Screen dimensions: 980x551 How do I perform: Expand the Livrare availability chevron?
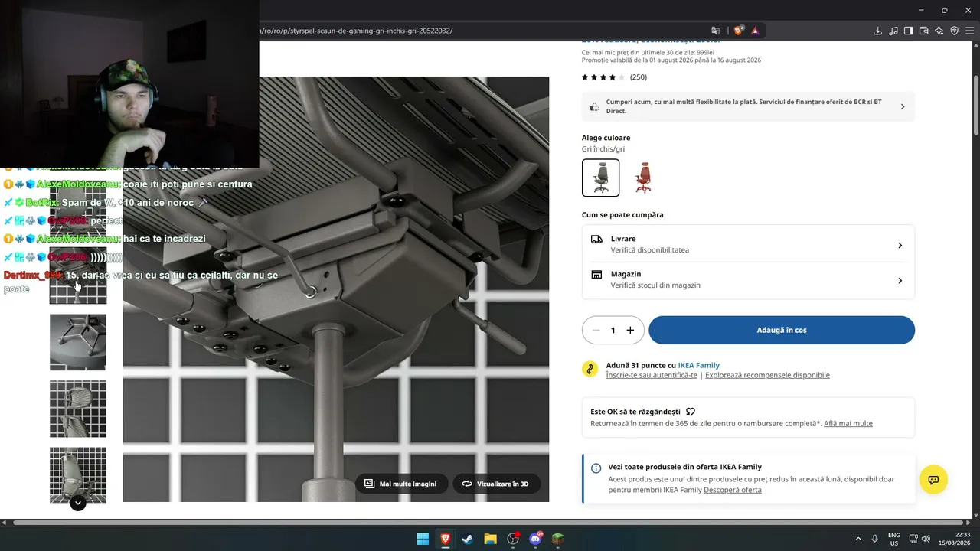click(900, 245)
